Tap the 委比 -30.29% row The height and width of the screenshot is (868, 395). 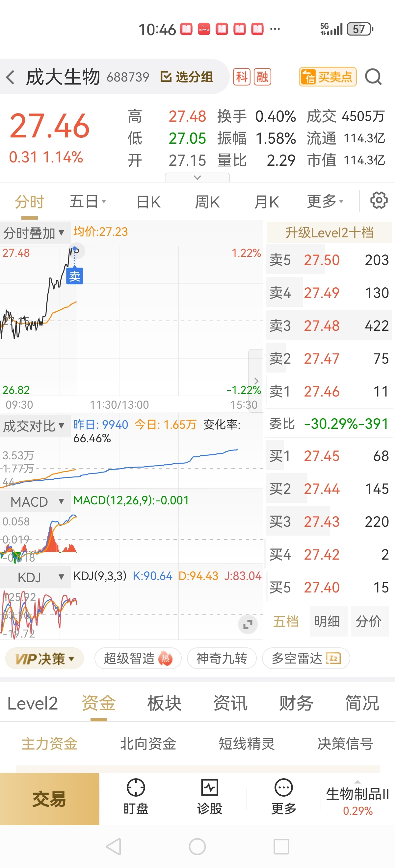[x=329, y=423]
